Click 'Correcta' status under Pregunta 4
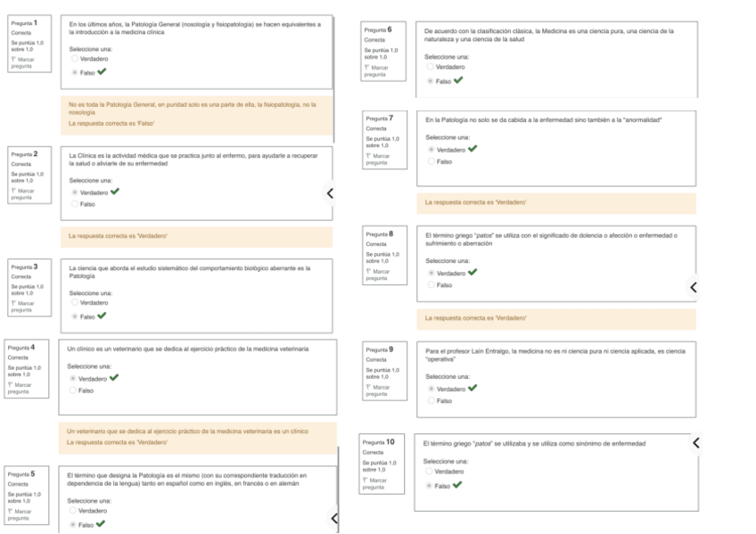 (18, 357)
